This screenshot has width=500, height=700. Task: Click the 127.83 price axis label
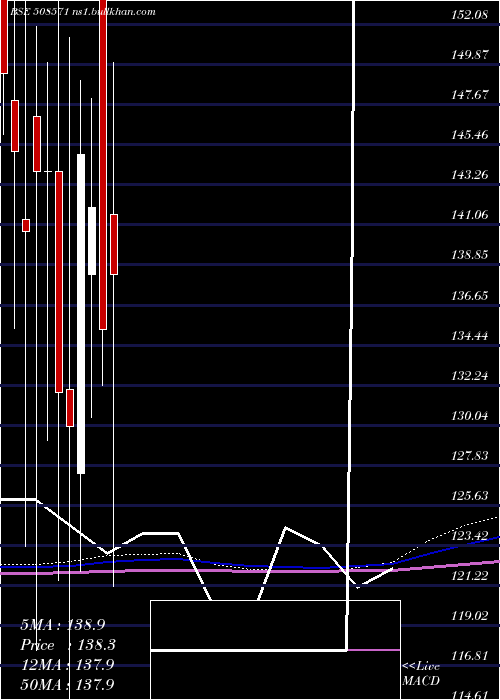469,455
